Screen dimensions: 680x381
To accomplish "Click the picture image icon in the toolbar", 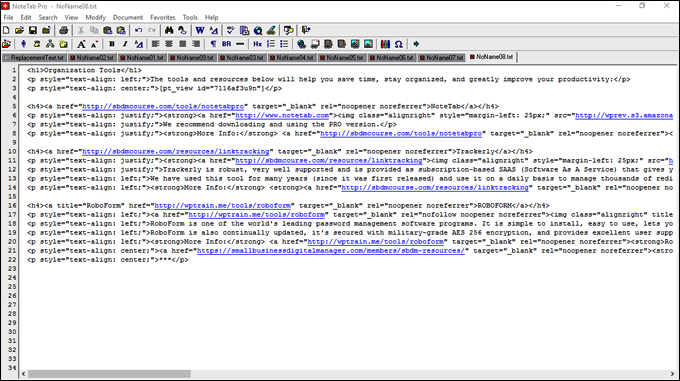I will click(x=368, y=44).
